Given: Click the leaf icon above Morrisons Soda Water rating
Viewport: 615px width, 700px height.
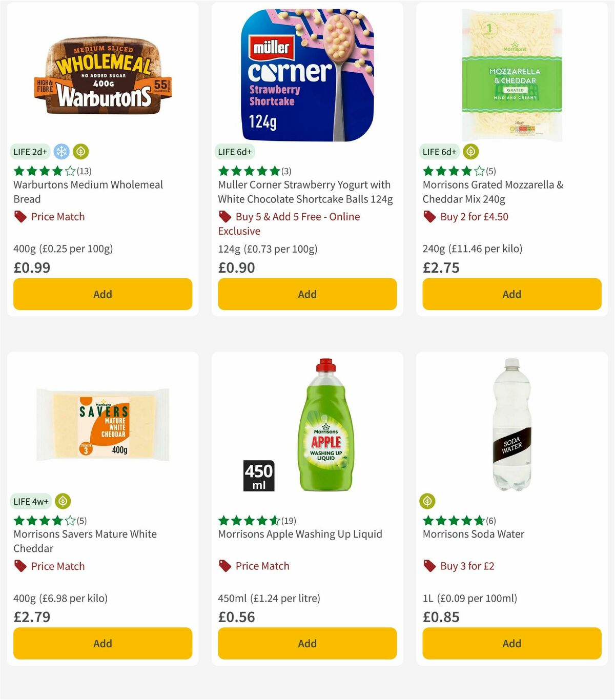Looking at the screenshot, I should point(428,501).
